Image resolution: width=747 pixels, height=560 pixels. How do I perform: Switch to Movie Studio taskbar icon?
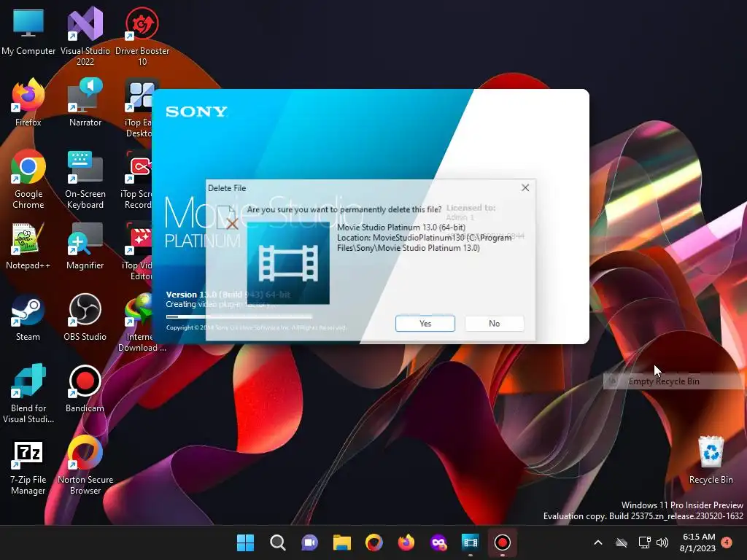coord(471,542)
